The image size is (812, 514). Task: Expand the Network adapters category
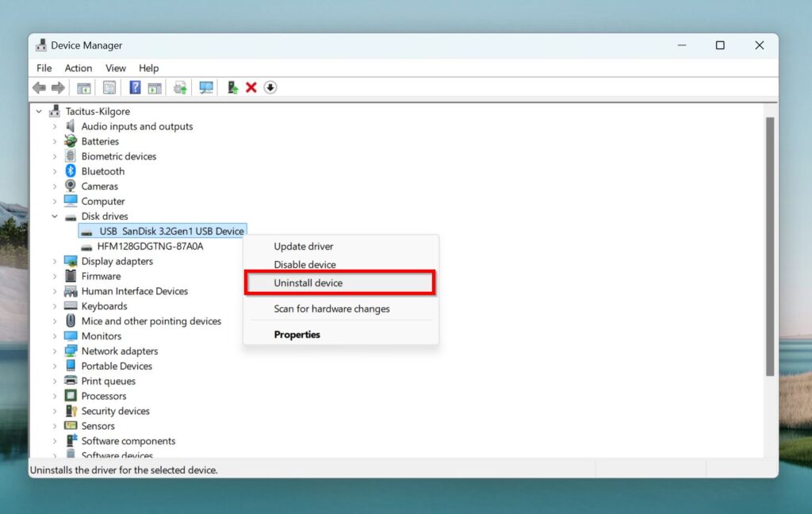[54, 351]
